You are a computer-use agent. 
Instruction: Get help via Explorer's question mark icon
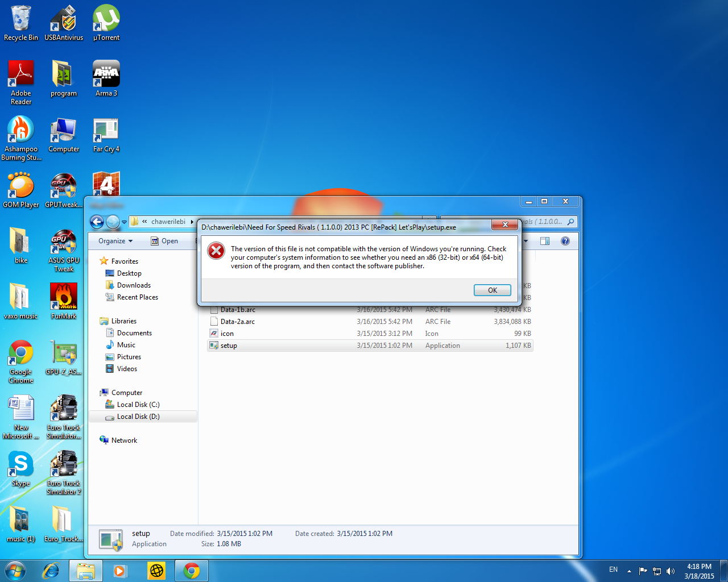pos(565,241)
